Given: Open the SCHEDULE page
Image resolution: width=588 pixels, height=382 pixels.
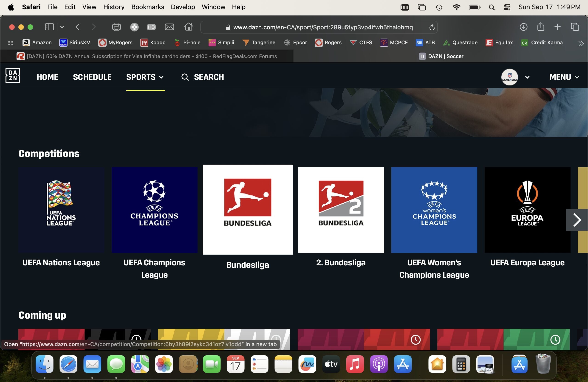Looking at the screenshot, I should 92,77.
